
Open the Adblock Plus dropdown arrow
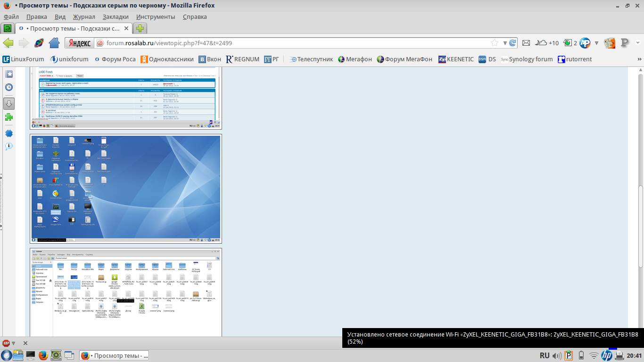click(13, 343)
